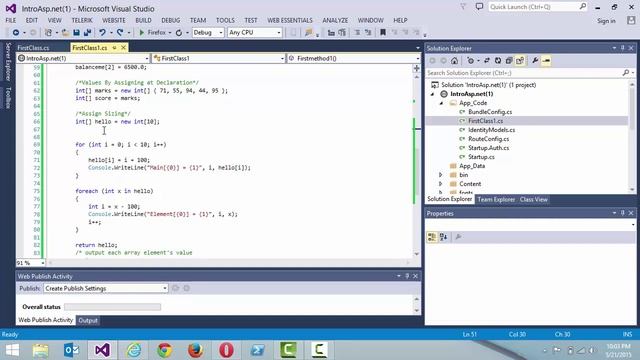Image resolution: width=640 pixels, height=360 pixels.
Task: Click the search magnifier in Solution Explorer
Action: [626, 73]
